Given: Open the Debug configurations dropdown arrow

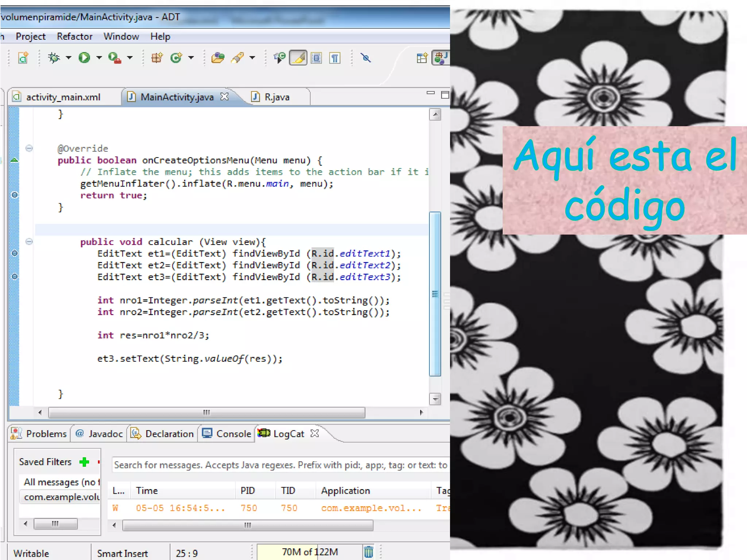Looking at the screenshot, I should [69, 58].
